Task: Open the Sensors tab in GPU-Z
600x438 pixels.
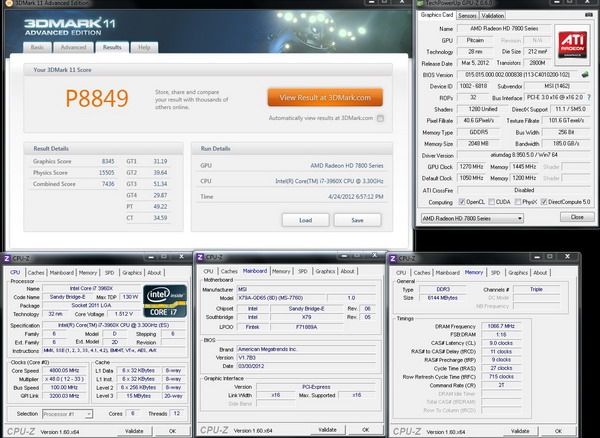Action: click(x=467, y=16)
